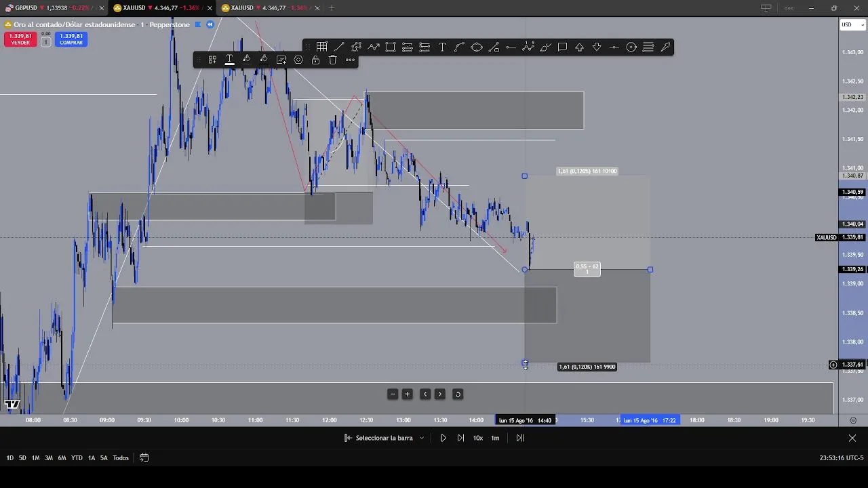Screen dimensions: 868x488
Task: Select the path/brush shape tool
Action: (x=356, y=47)
